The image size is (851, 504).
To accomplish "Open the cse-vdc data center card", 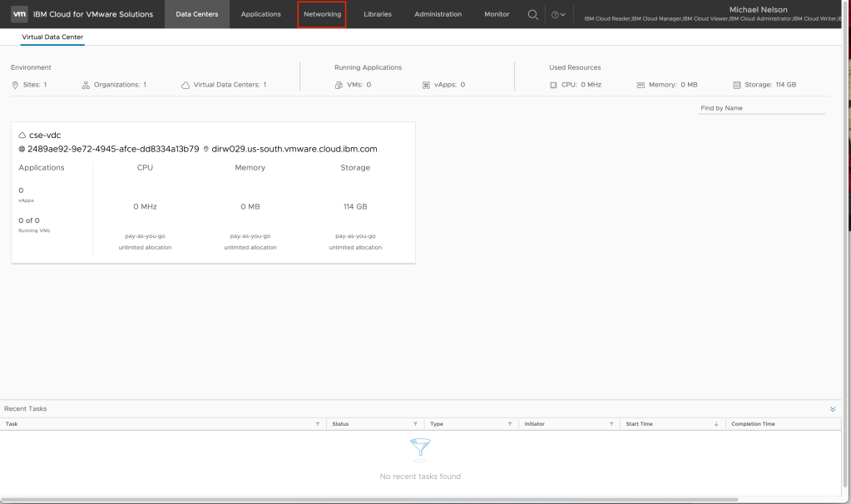I will point(45,135).
